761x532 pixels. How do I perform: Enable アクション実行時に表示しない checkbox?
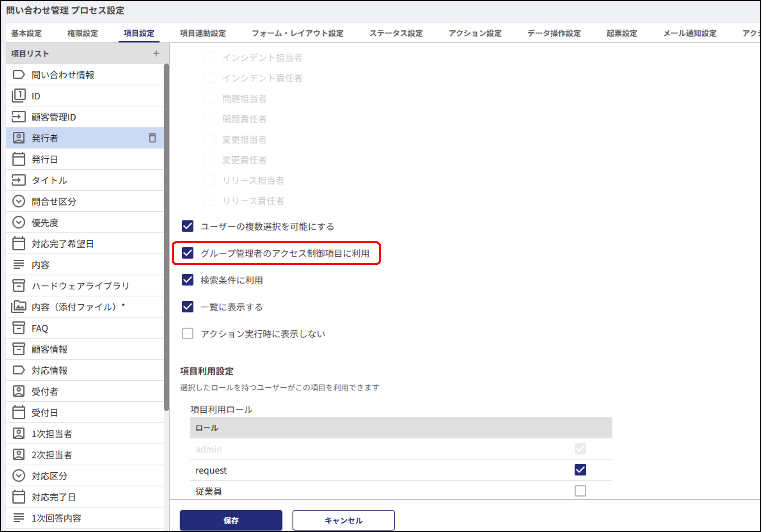(188, 333)
